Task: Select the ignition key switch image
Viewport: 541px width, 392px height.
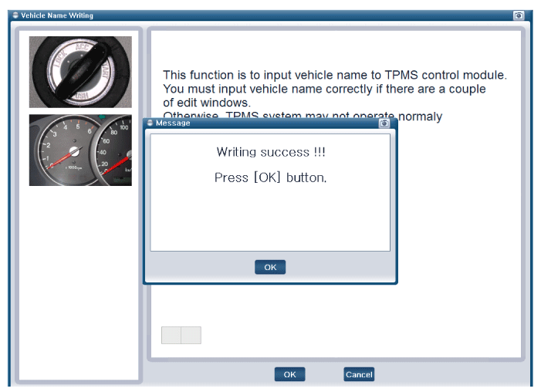Action: 80,72
